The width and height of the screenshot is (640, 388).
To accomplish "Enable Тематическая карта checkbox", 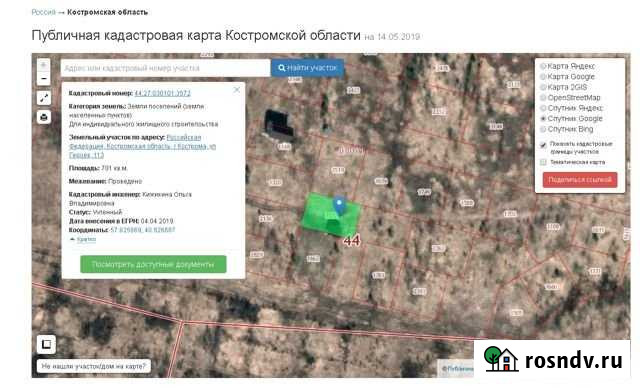I will [543, 162].
